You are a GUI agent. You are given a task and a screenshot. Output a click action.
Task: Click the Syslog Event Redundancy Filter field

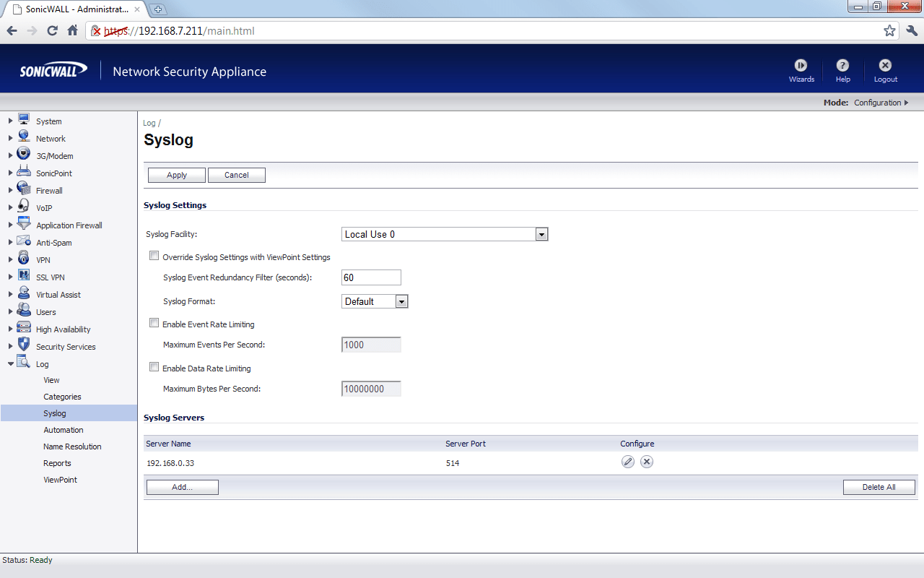coord(371,277)
